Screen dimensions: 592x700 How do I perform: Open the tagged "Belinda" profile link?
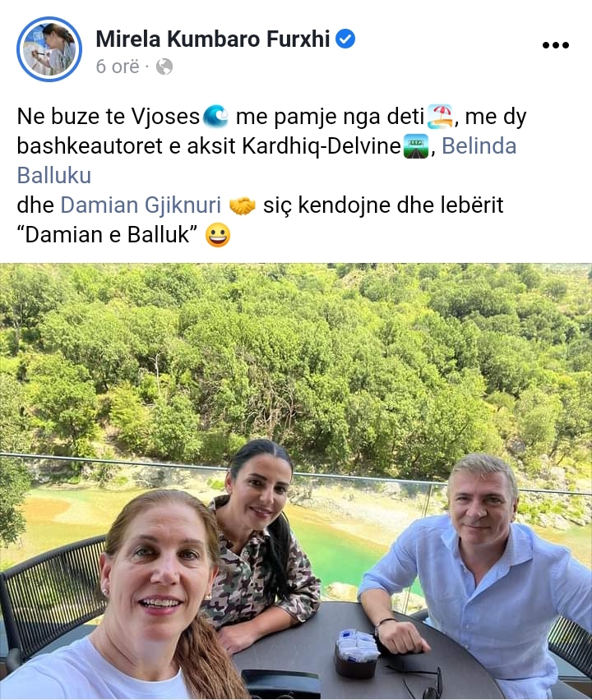tap(479, 146)
